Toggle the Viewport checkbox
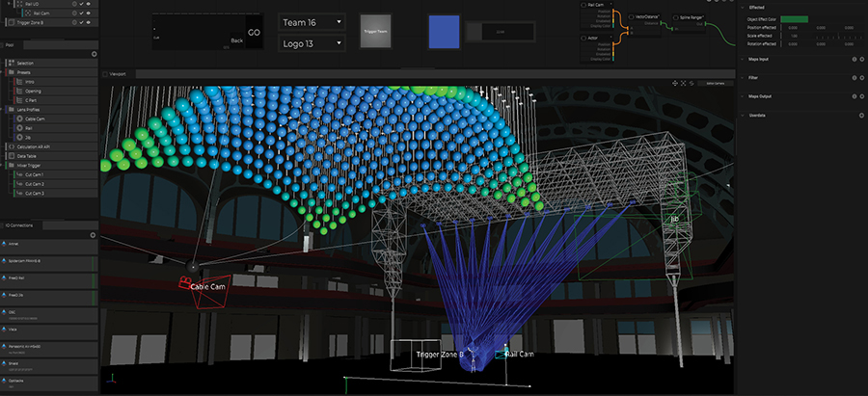Image resolution: width=868 pixels, height=396 pixels. pyautogui.click(x=105, y=72)
